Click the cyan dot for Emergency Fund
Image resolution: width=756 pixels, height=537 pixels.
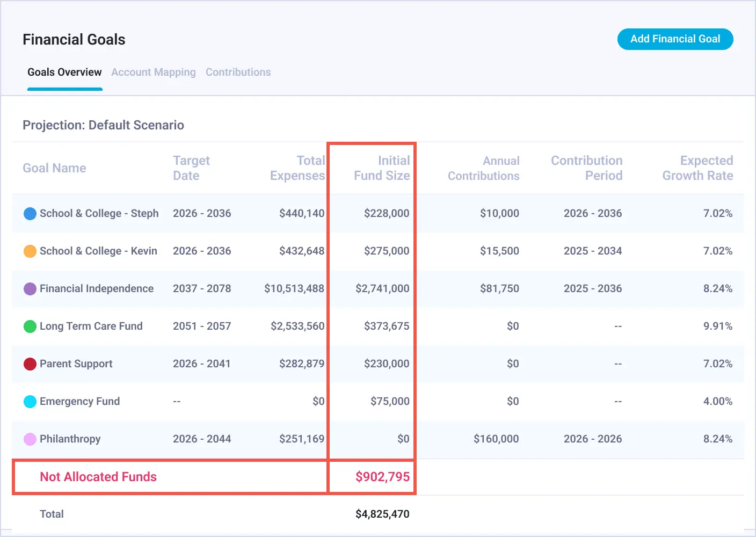(x=30, y=402)
